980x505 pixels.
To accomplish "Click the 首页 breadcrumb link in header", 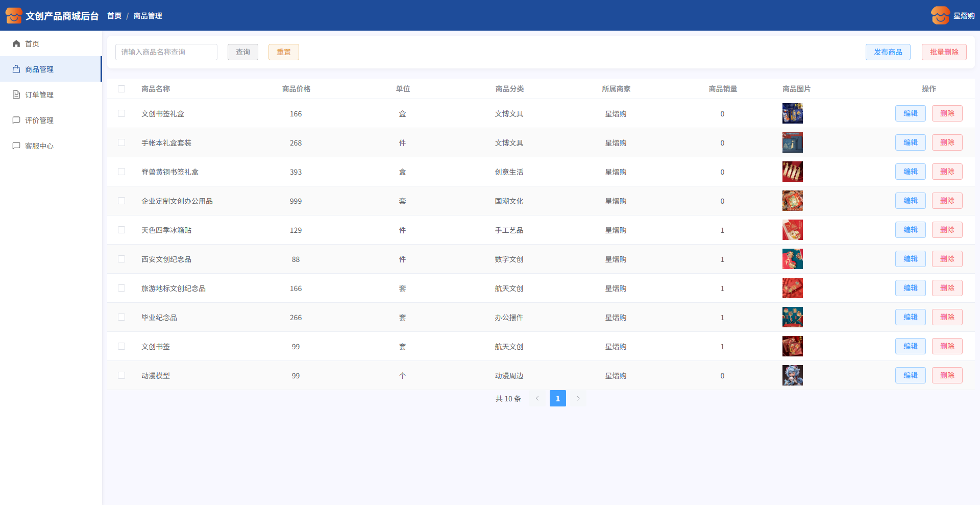I will tap(114, 16).
